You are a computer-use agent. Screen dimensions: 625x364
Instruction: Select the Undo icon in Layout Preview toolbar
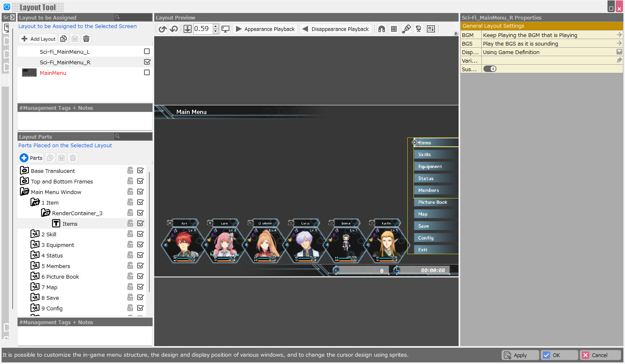(x=162, y=29)
